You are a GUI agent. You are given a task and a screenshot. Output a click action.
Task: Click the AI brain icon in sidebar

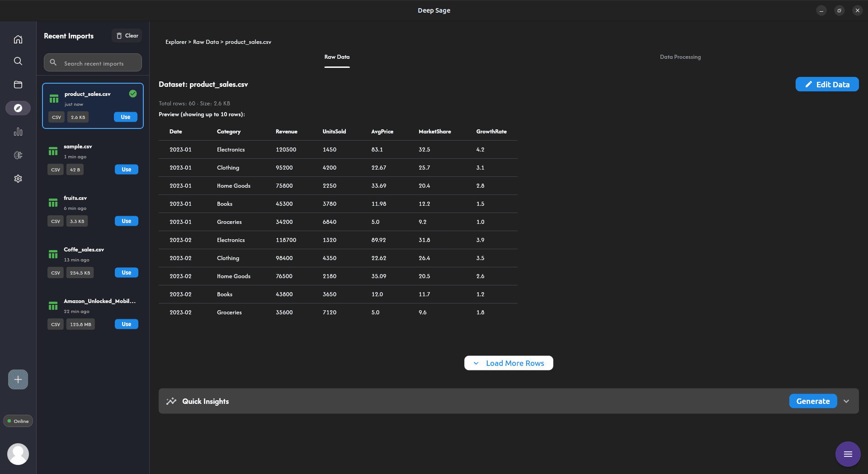18,155
